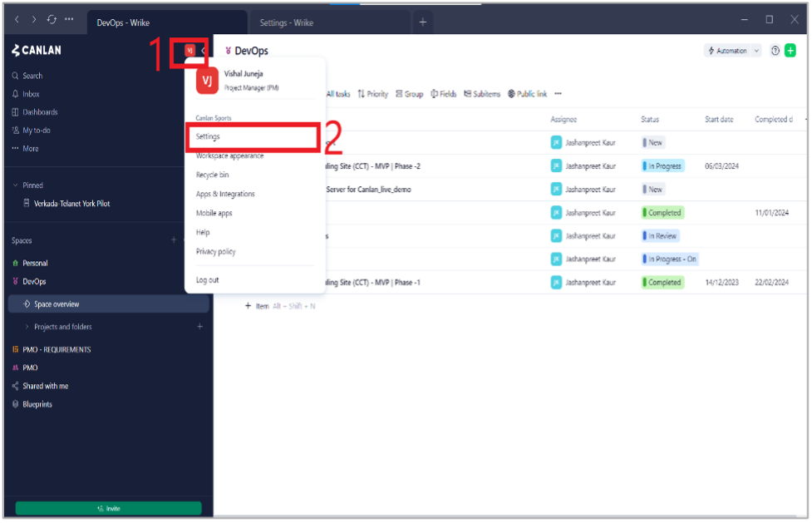Screen dimensions: 812x523
Task: Open the Privacy policy entry
Action: [x=215, y=251]
